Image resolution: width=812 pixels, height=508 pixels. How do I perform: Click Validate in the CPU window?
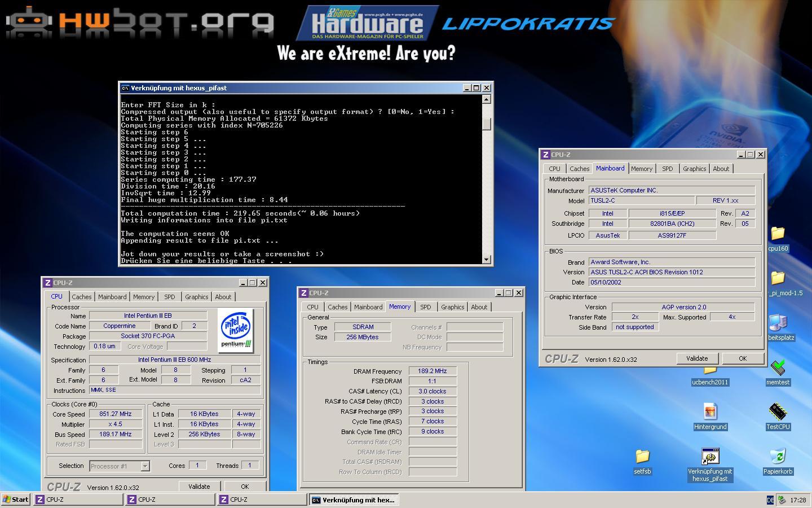199,486
